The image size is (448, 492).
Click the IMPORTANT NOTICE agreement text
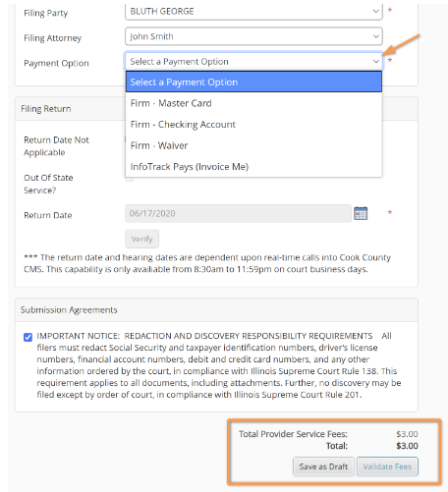[x=219, y=365]
